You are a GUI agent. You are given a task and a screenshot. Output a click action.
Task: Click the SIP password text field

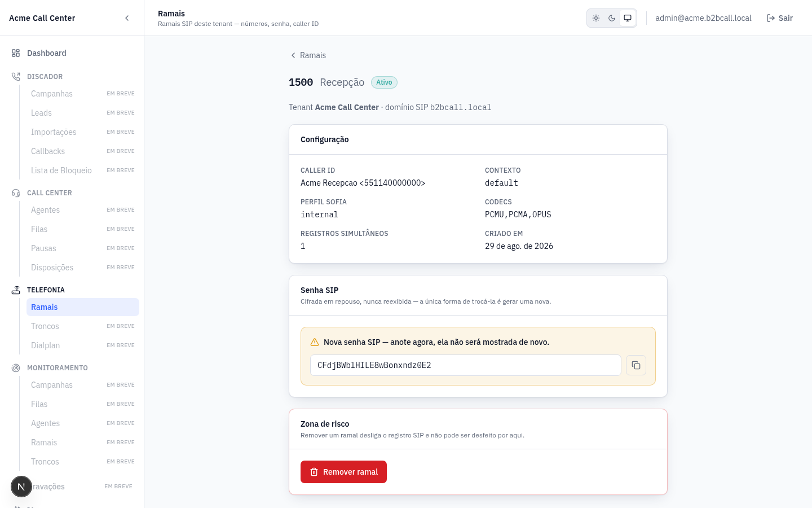pos(466,365)
